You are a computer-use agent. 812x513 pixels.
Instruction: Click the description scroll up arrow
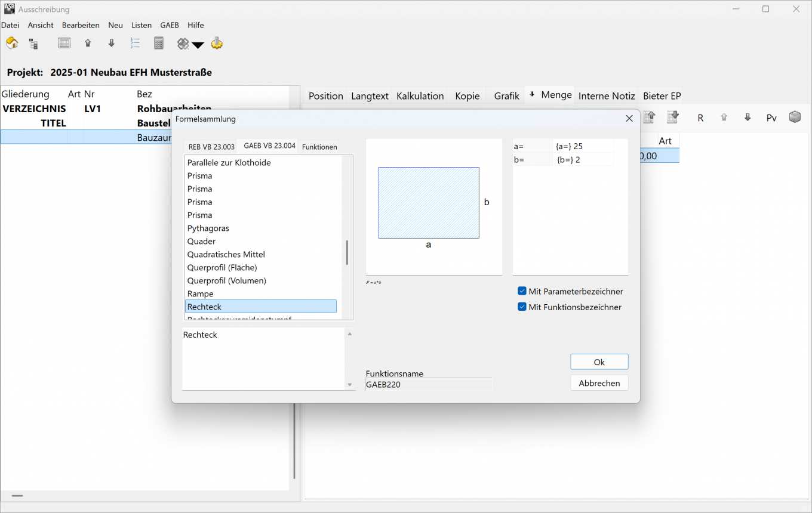350,334
